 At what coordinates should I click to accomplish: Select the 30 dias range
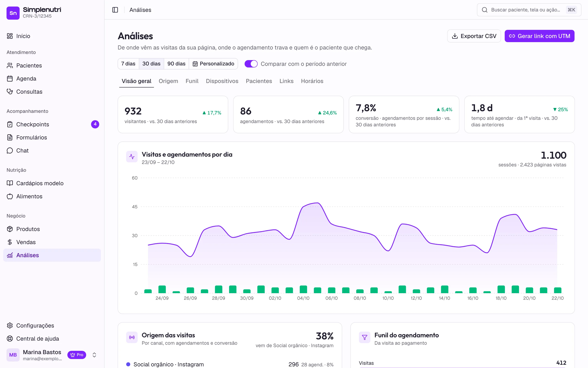tap(151, 64)
